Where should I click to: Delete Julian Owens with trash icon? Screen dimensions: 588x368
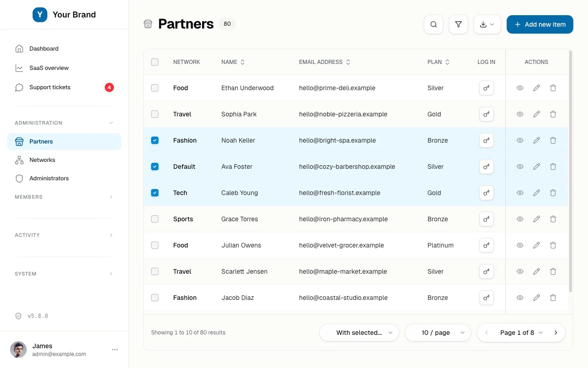point(553,245)
